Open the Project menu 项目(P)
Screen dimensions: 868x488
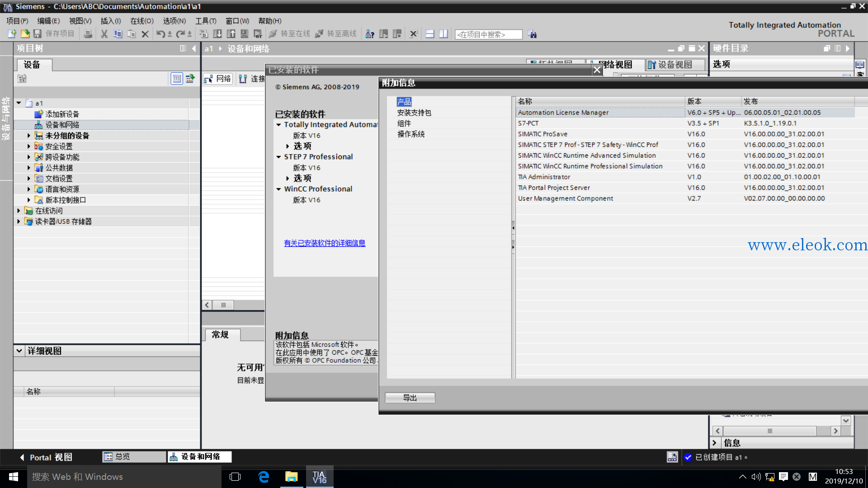[x=17, y=21]
